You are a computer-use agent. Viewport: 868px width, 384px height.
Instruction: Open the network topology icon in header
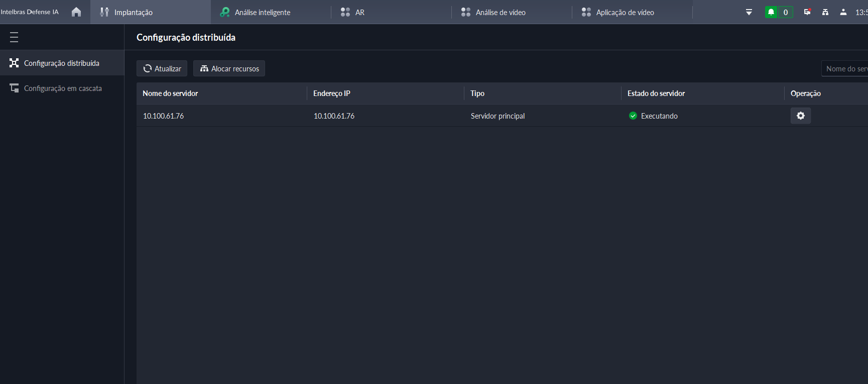(x=825, y=12)
